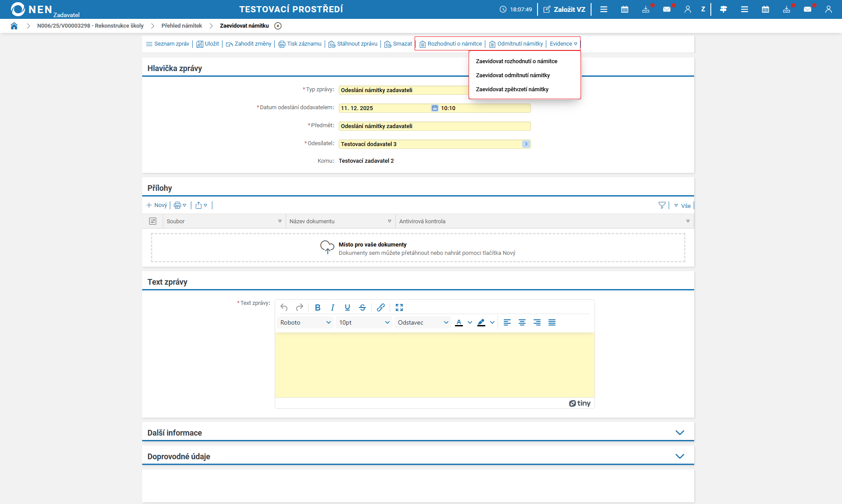Click the Založit VZ button
Image resolution: width=842 pixels, height=504 pixels.
(564, 9)
